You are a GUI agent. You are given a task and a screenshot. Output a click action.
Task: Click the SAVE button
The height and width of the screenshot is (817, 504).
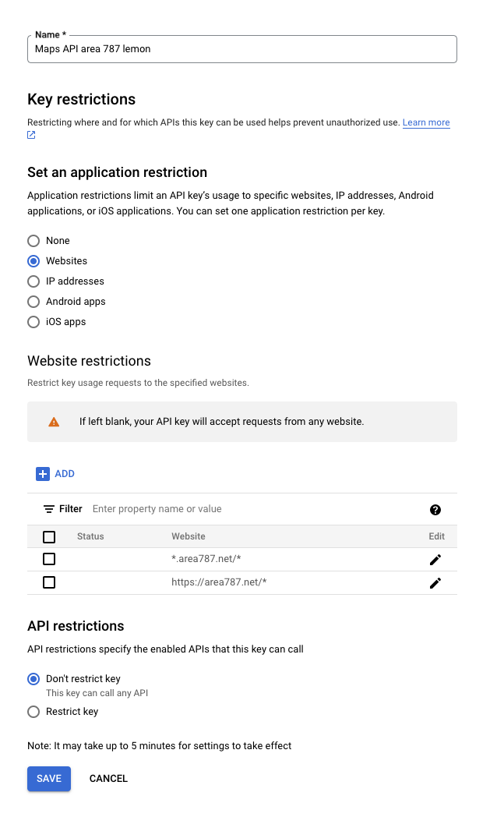click(x=48, y=778)
